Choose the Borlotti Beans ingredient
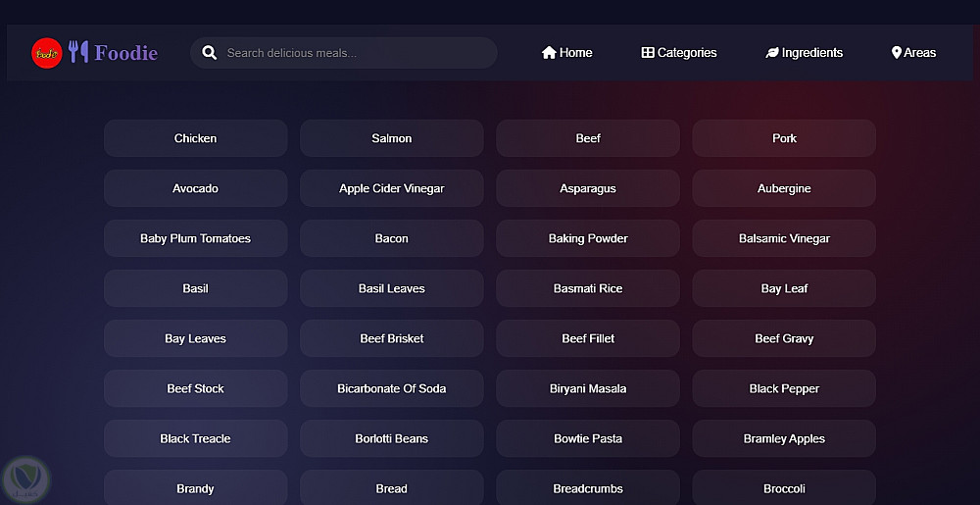This screenshot has width=980, height=505. (392, 438)
